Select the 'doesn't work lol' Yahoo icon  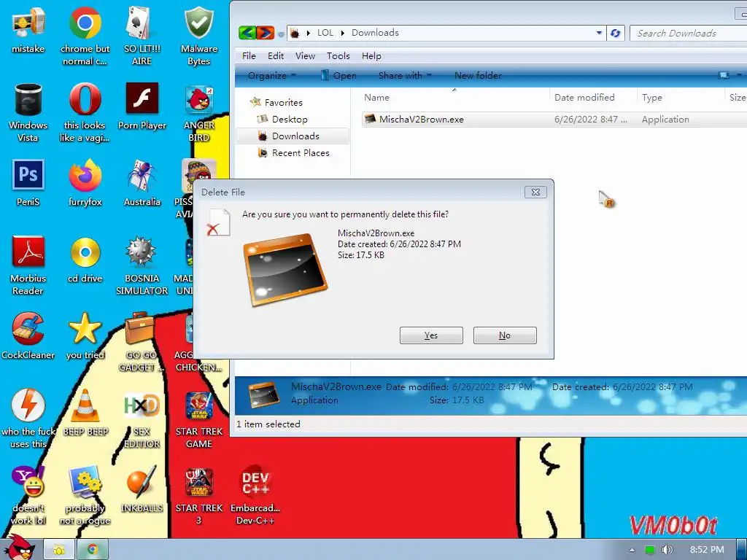pos(28,495)
